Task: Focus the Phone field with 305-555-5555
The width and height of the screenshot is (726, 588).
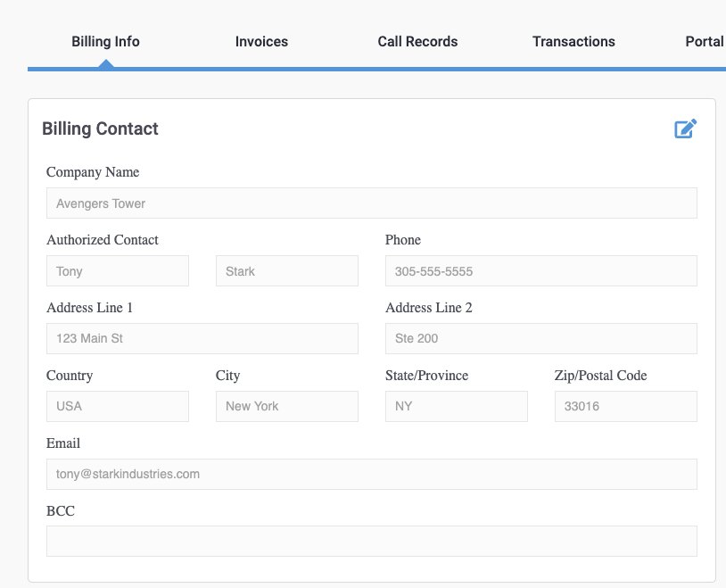Action: tap(541, 270)
